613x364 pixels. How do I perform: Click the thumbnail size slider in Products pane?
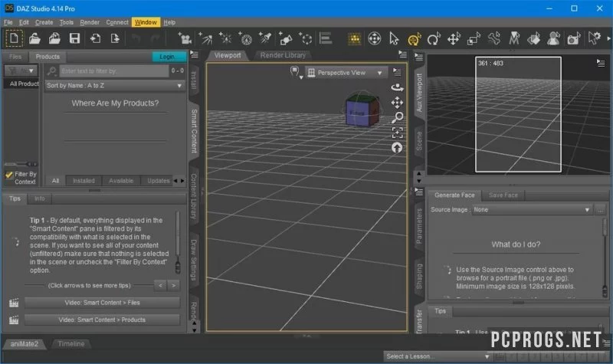[21, 164]
